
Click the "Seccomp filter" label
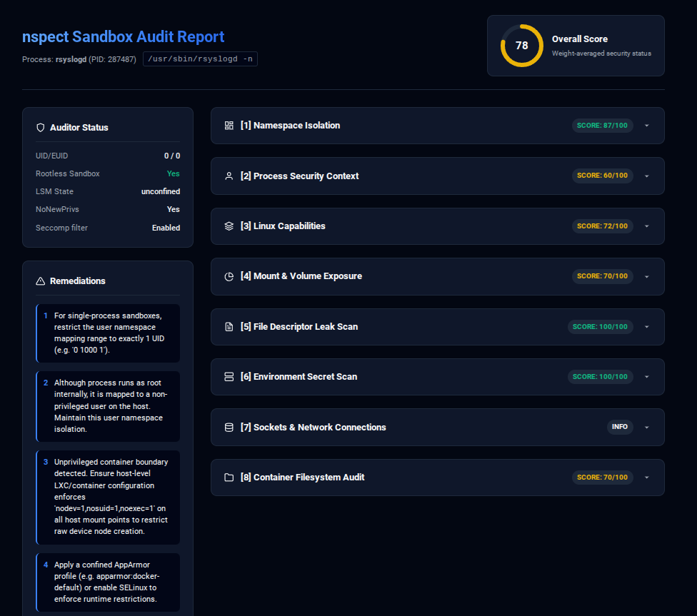(62, 228)
